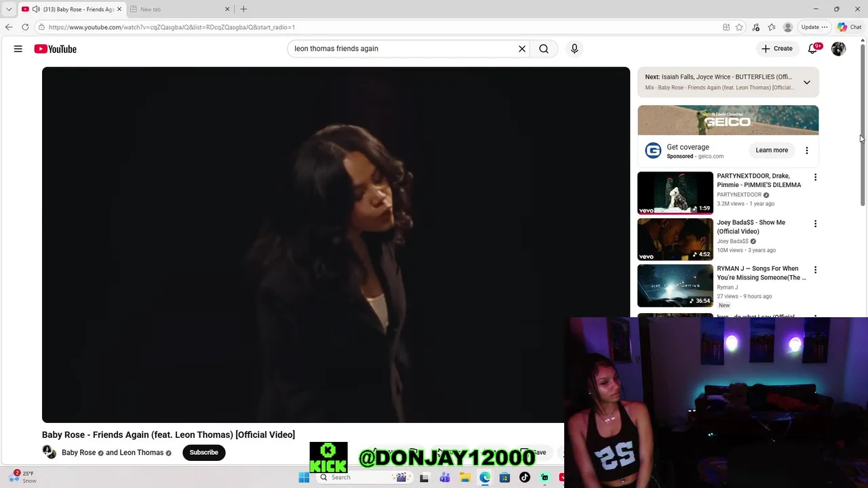868x488 pixels.
Task: Open the Baby Rose channel link
Action: coord(79,453)
